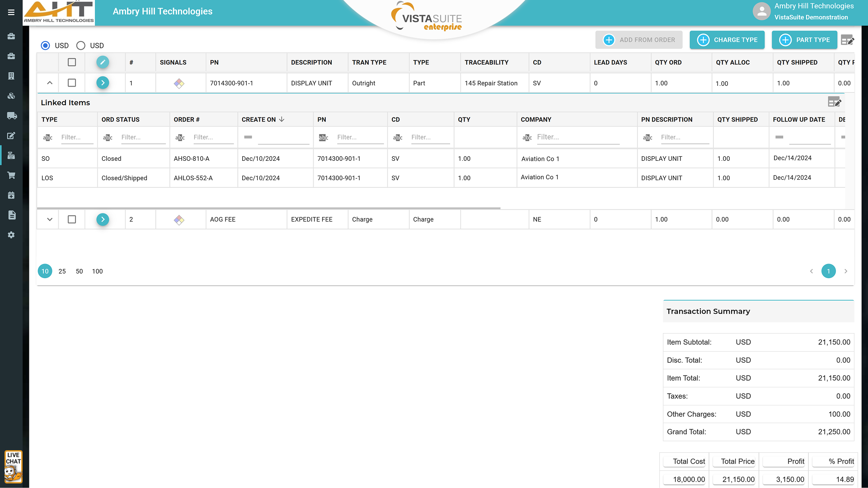The height and width of the screenshot is (488, 868).
Task: Open the row 2 teal arrow action button
Action: (x=103, y=219)
